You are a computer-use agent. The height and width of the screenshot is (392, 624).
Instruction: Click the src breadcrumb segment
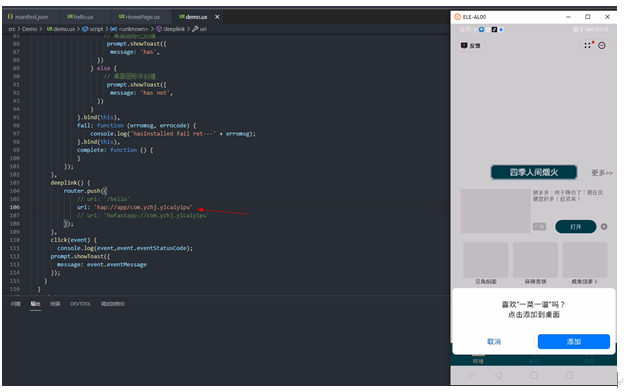[12, 29]
